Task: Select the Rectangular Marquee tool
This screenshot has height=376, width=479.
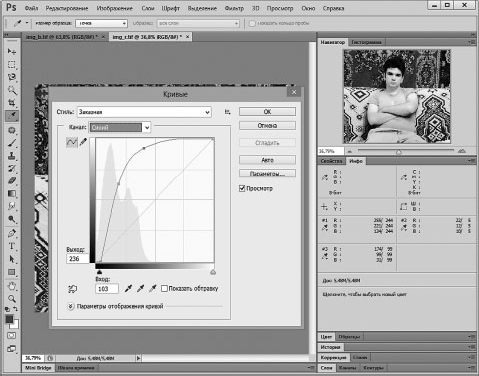Action: [12, 64]
